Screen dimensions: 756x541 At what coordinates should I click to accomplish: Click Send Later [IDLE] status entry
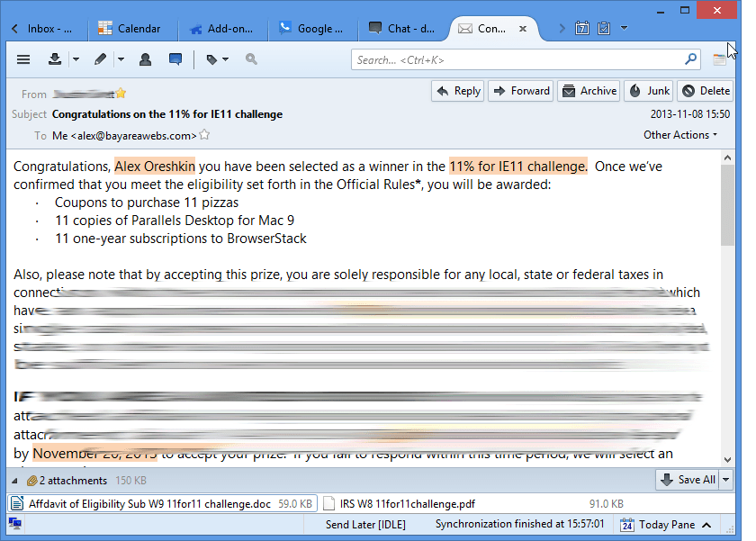pyautogui.click(x=365, y=525)
